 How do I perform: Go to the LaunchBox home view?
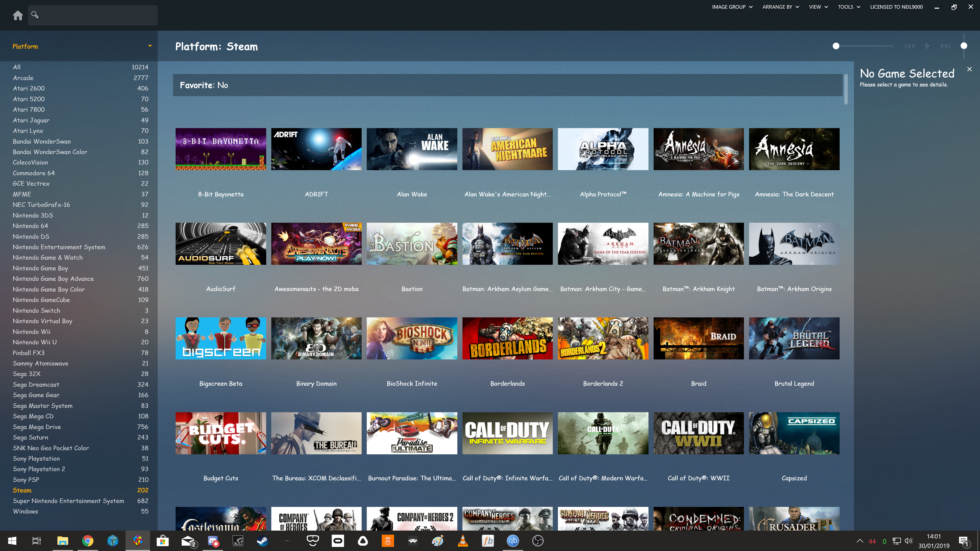(18, 15)
